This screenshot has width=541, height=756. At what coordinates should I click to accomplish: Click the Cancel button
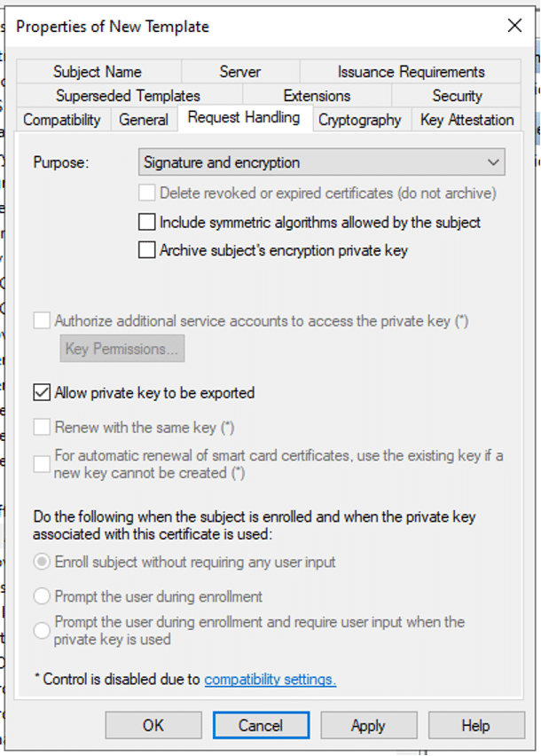261,725
